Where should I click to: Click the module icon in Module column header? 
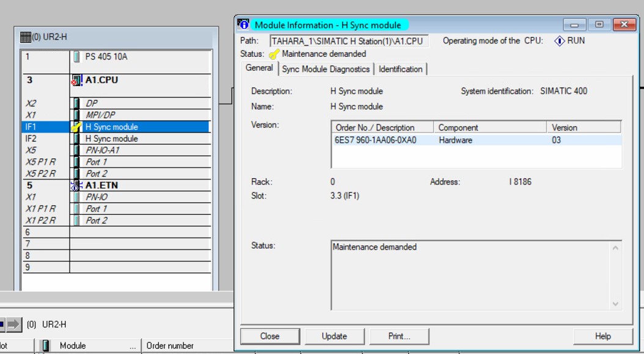point(45,345)
